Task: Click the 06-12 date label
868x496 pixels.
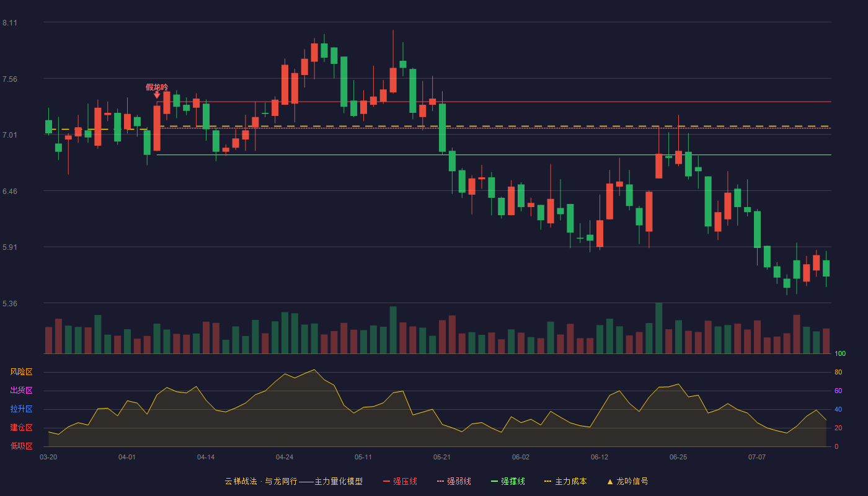Action: [x=600, y=457]
